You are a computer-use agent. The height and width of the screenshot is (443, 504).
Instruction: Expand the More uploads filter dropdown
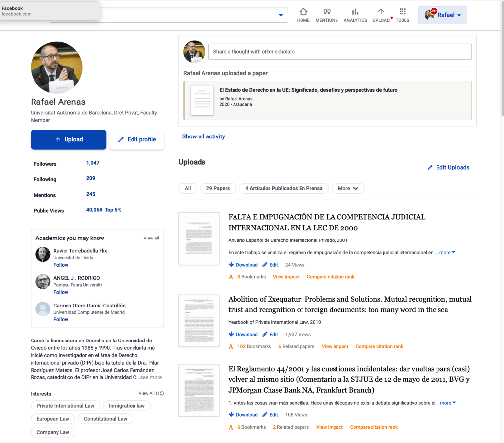[x=348, y=188]
